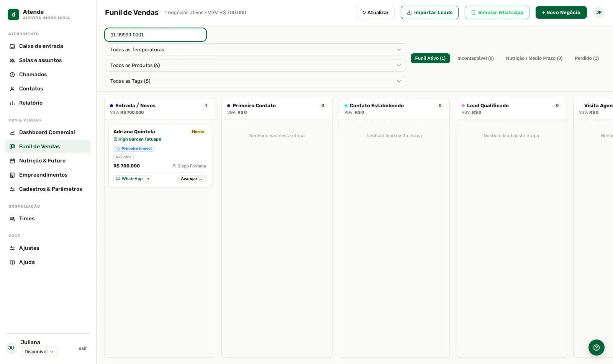Viewport: 613px width, 364px height.
Task: Open Ajustes settings icon
Action: click(12, 248)
